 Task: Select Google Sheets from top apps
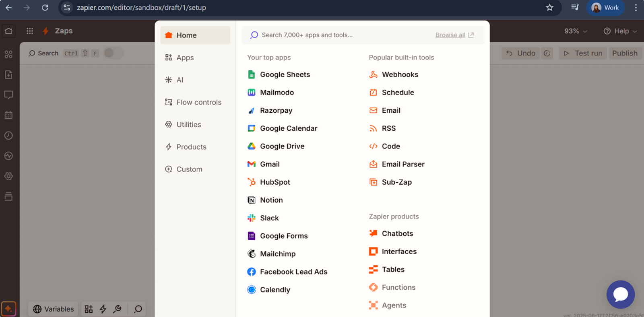279,74
